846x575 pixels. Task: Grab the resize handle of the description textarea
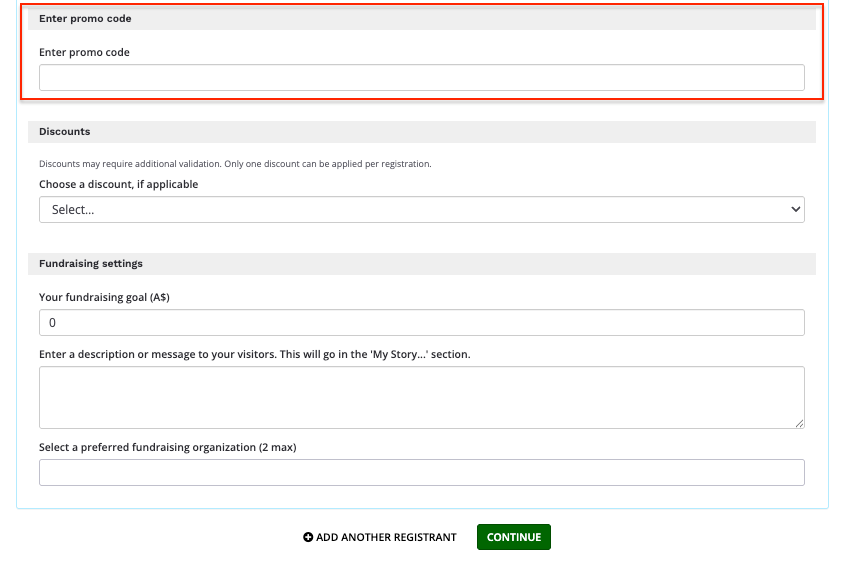click(799, 424)
